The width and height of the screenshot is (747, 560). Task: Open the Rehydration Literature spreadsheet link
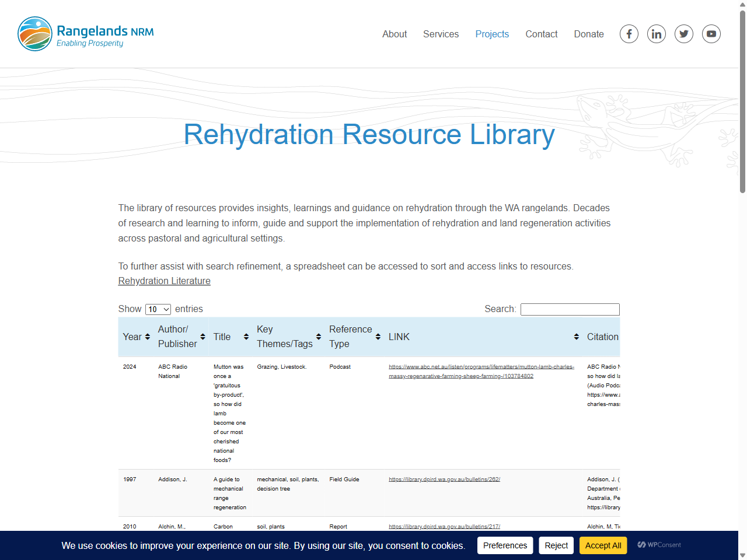click(165, 281)
